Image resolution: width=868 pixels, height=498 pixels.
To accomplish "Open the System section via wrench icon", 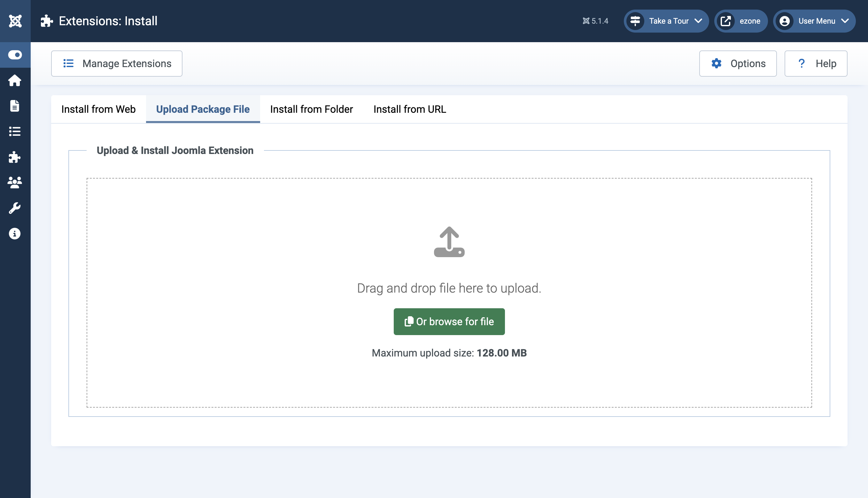I will tap(15, 208).
